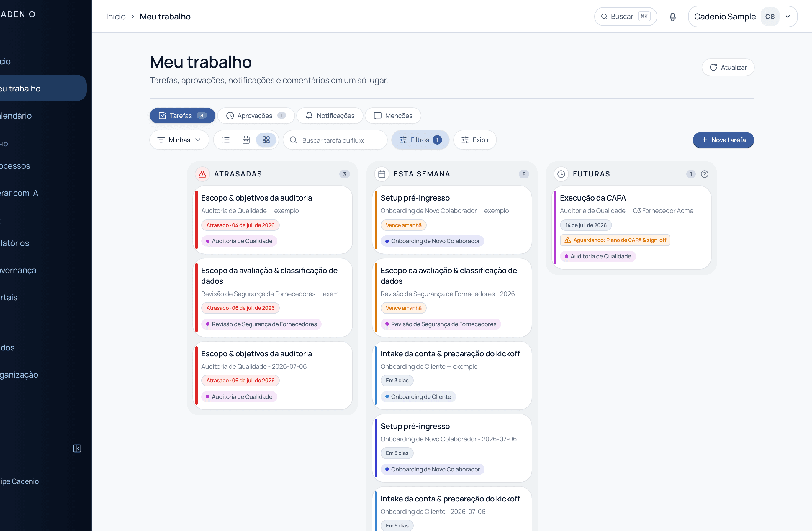
Task: Click the CS avatar badge
Action: [x=770, y=16]
